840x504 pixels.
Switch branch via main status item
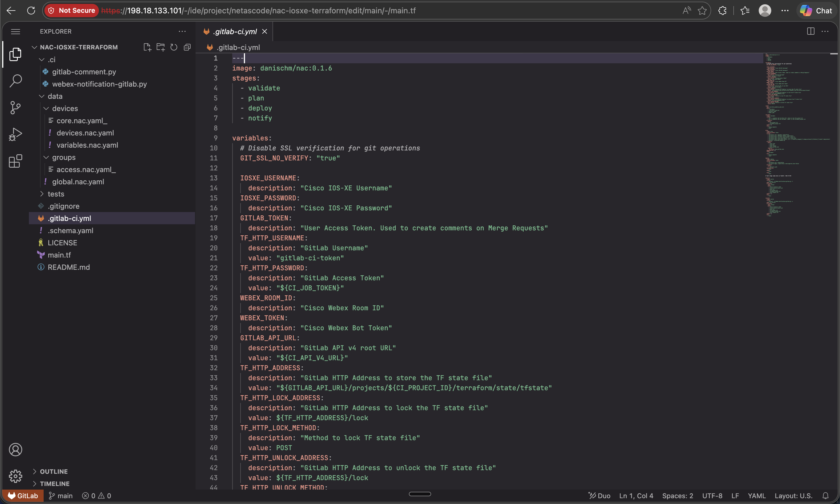(61, 495)
